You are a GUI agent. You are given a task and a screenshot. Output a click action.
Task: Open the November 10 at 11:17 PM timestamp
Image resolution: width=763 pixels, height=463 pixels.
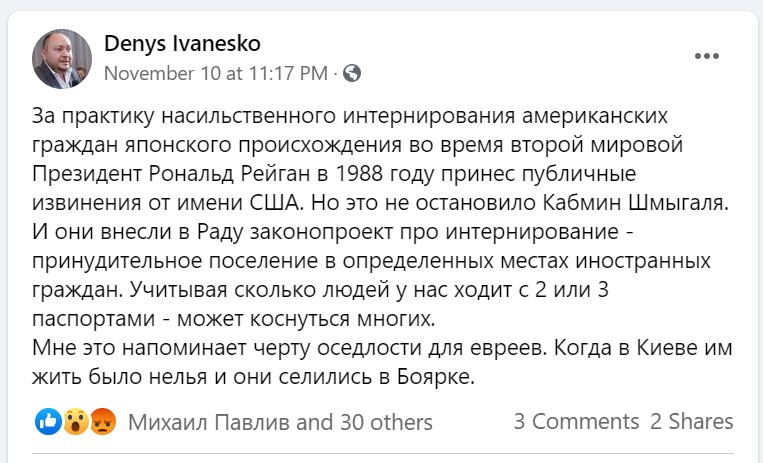click(215, 73)
